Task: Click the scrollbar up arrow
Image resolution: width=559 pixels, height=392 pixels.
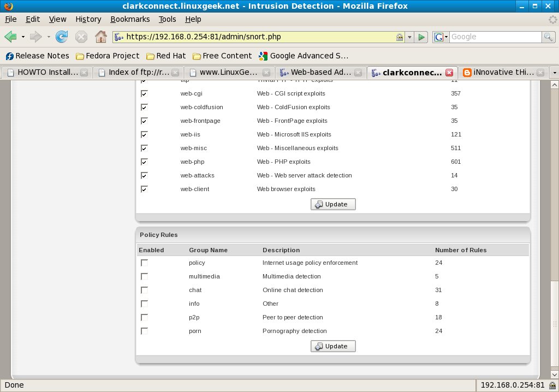Action: (x=555, y=85)
